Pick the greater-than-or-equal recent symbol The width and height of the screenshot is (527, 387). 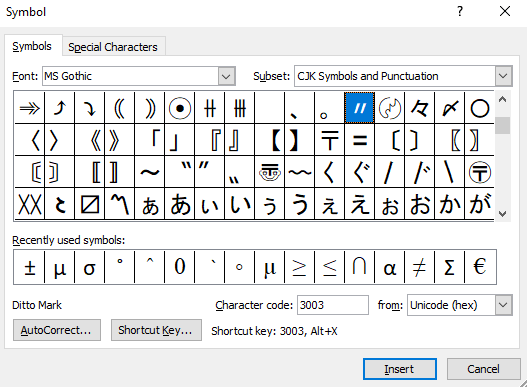point(299,267)
